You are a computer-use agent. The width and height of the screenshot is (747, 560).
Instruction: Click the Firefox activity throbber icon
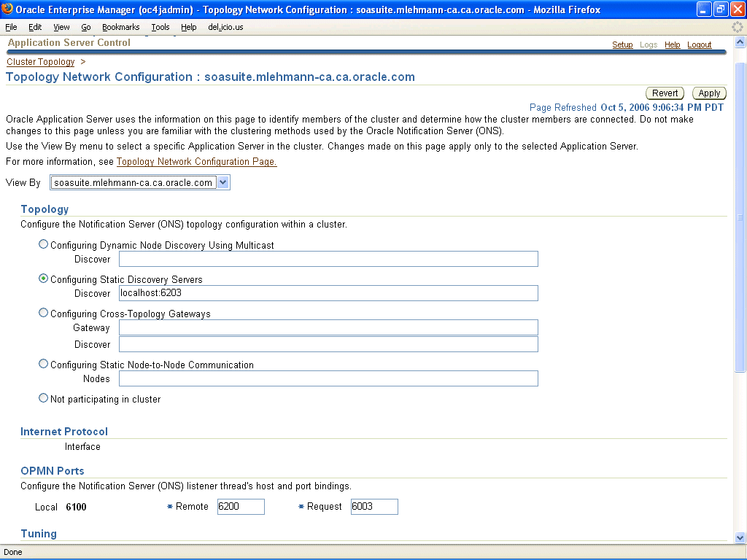tap(737, 27)
